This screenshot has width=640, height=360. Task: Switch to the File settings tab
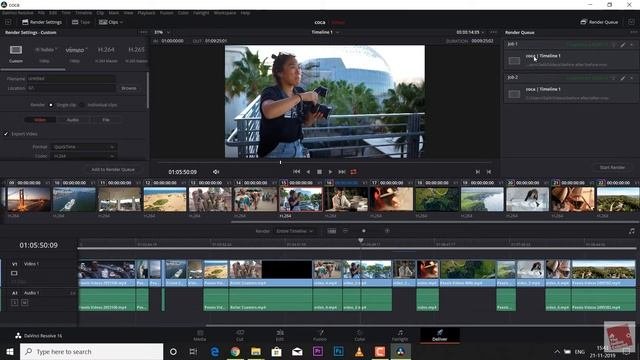coord(106,120)
